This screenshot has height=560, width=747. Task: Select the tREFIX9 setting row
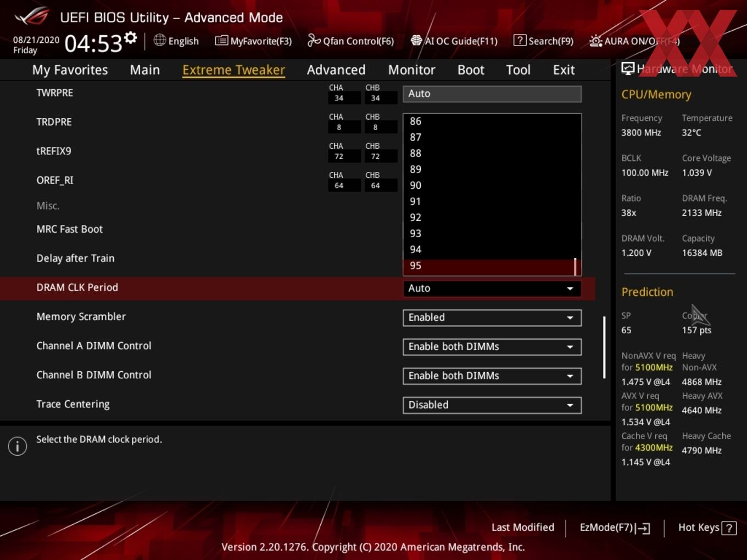297,151
